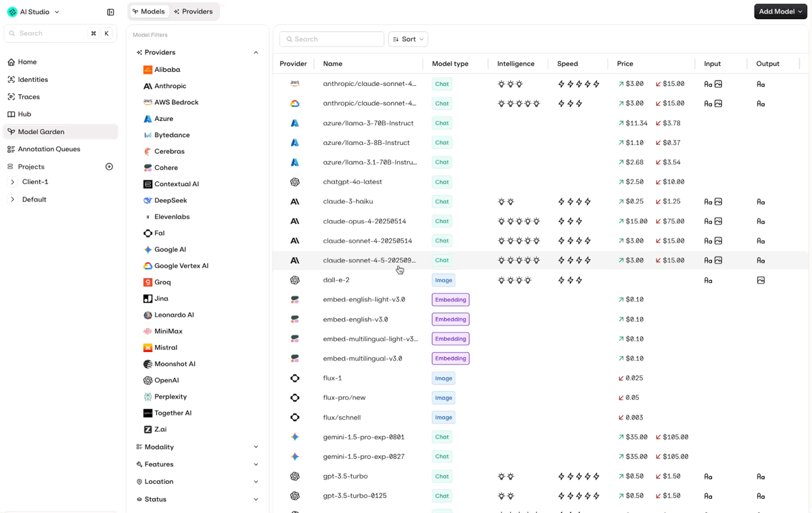Filter by Groq provider icon
Viewport: 812px width, 513px height.
(x=148, y=282)
